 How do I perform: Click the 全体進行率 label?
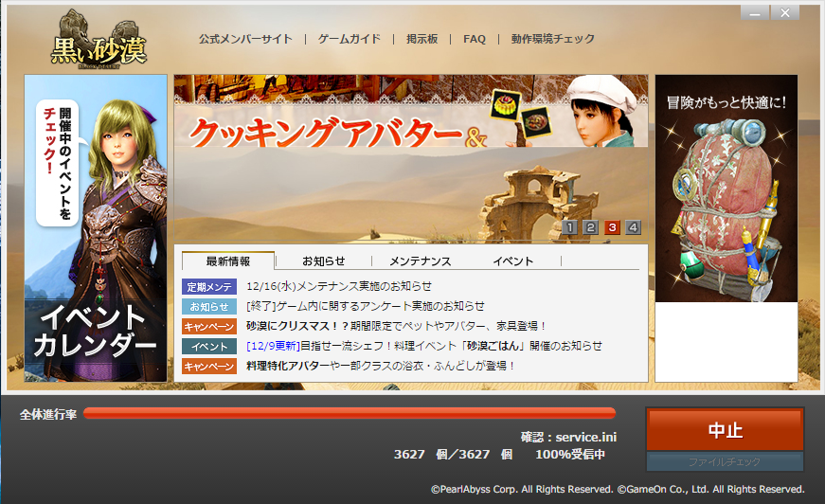click(x=48, y=415)
